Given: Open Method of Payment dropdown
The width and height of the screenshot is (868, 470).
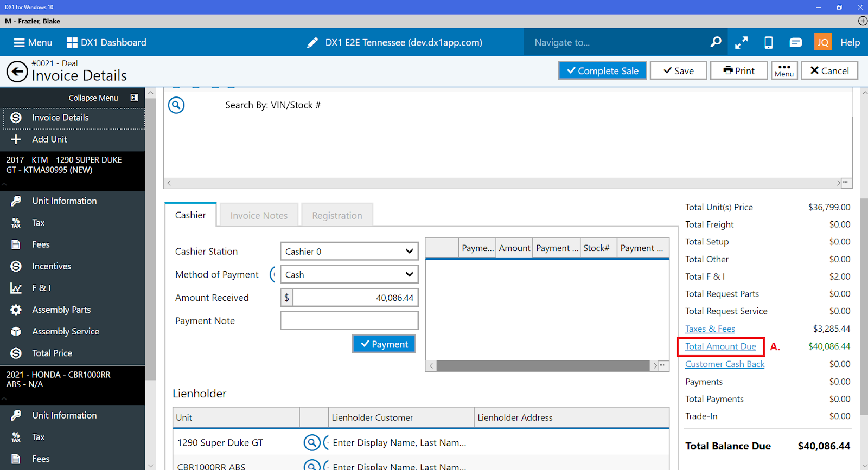Looking at the screenshot, I should [x=349, y=275].
